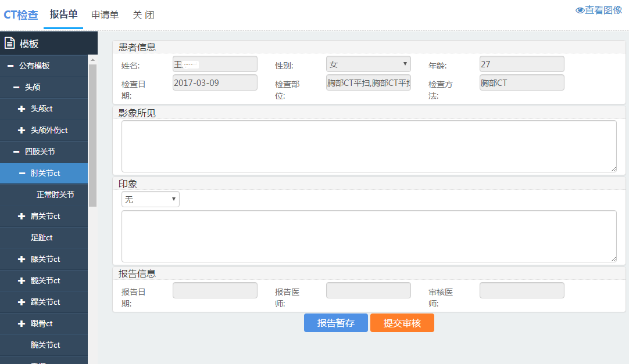Collapse 公有模板 using its minus icon

(10, 66)
